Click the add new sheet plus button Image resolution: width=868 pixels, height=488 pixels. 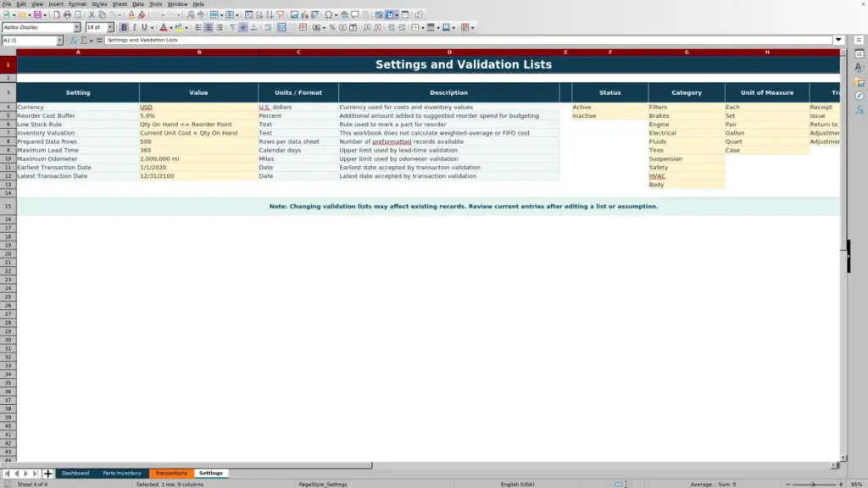[x=47, y=473]
